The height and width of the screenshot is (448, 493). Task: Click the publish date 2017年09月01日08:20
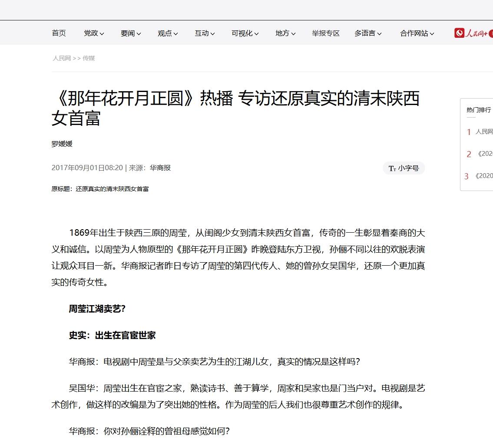point(87,168)
